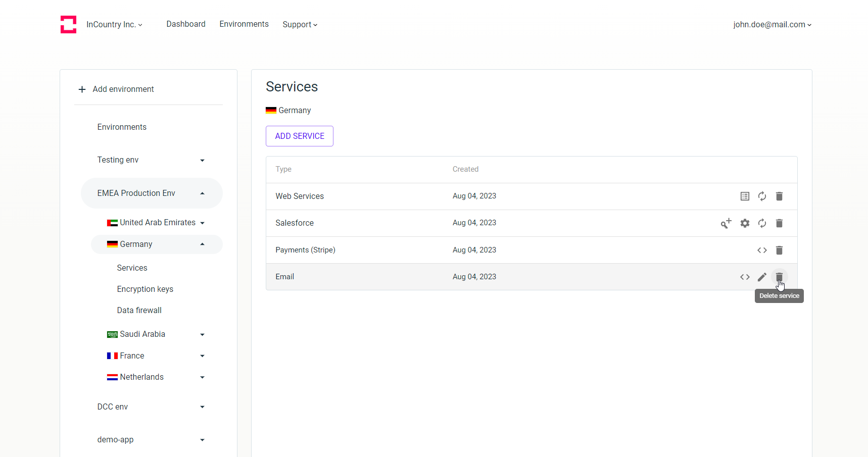Expand United Arab Emirates country
Screen dimensions: 868x457
click(x=202, y=223)
